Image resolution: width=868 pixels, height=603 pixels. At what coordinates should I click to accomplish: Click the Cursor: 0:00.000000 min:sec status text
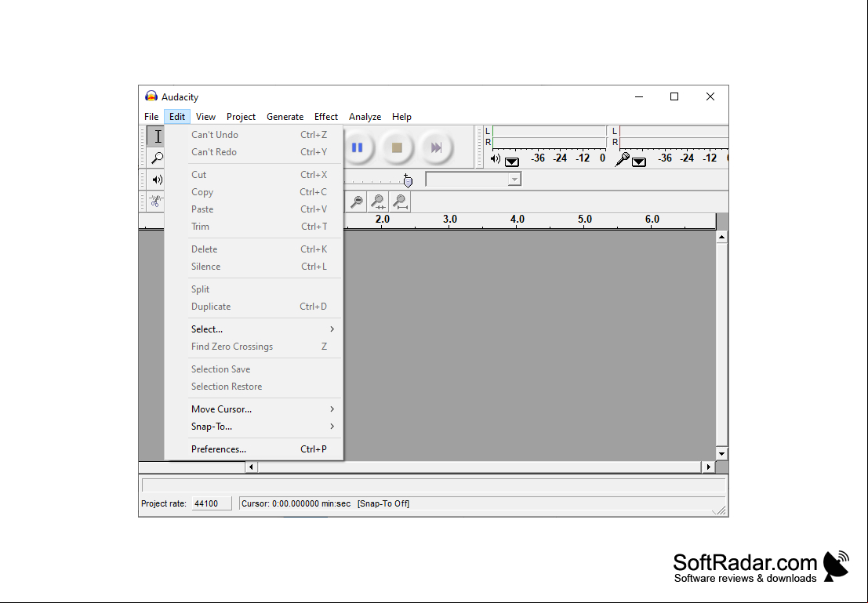[x=296, y=503]
